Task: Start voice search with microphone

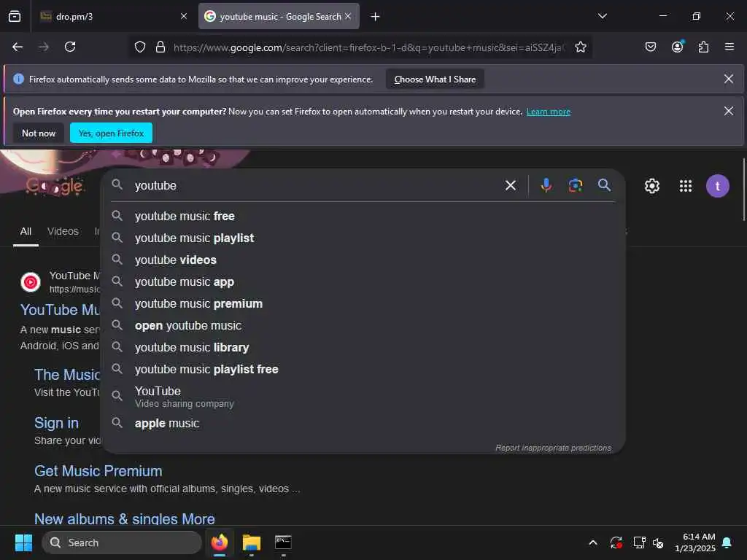Action: 546,185
